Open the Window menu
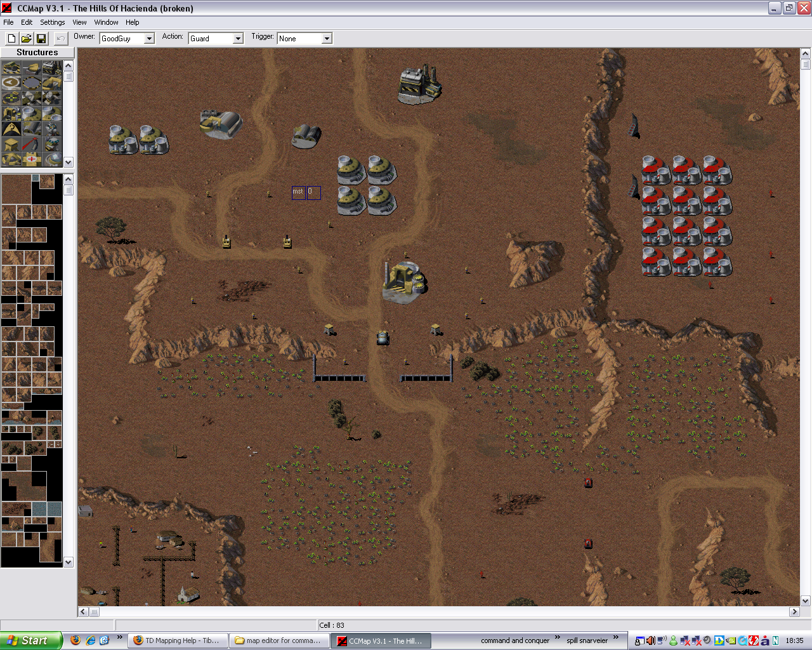Image resolution: width=812 pixels, height=650 pixels. pos(106,22)
